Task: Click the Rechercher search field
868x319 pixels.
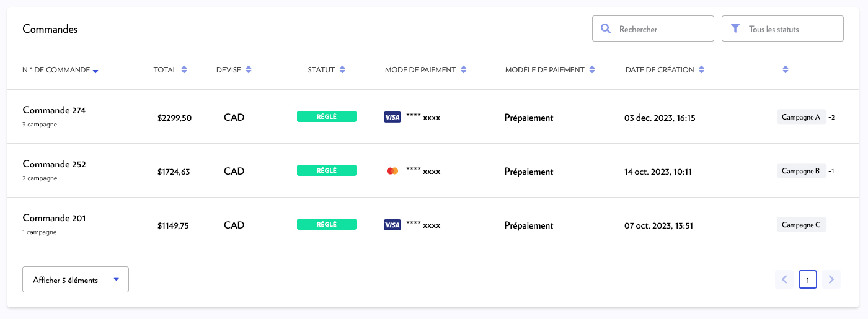Action: click(x=660, y=29)
